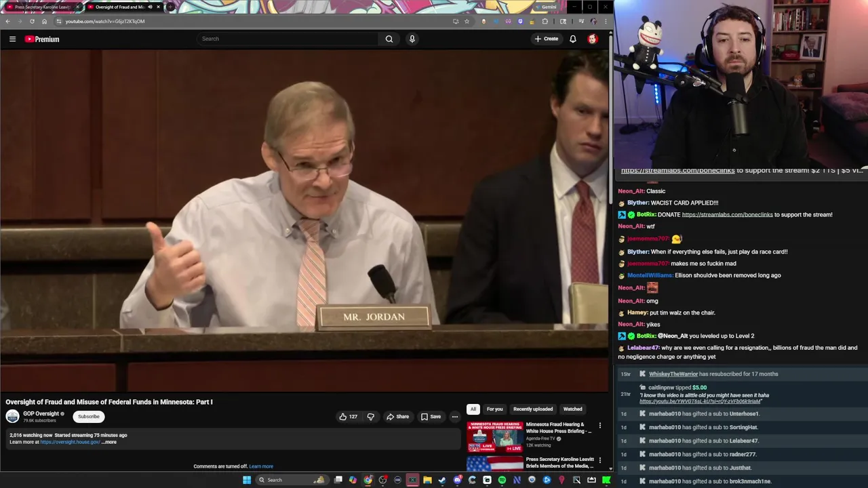Open Task View on the taskbar

point(338,480)
